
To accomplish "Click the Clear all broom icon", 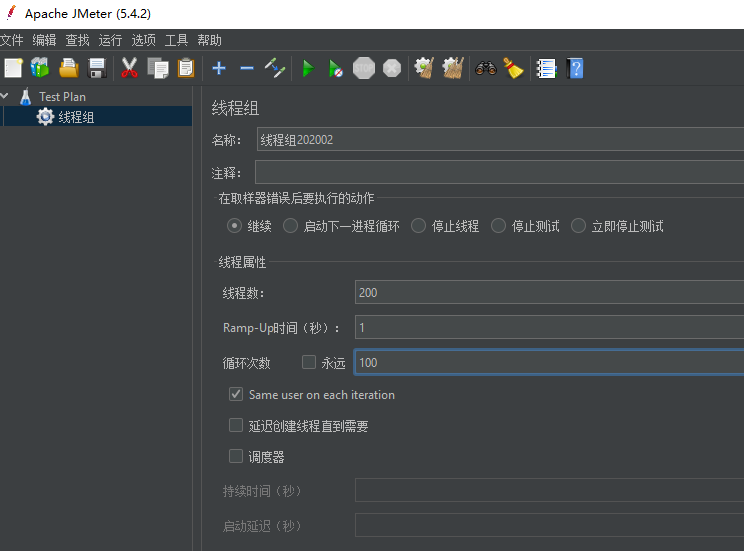I will pyautogui.click(x=514, y=68).
